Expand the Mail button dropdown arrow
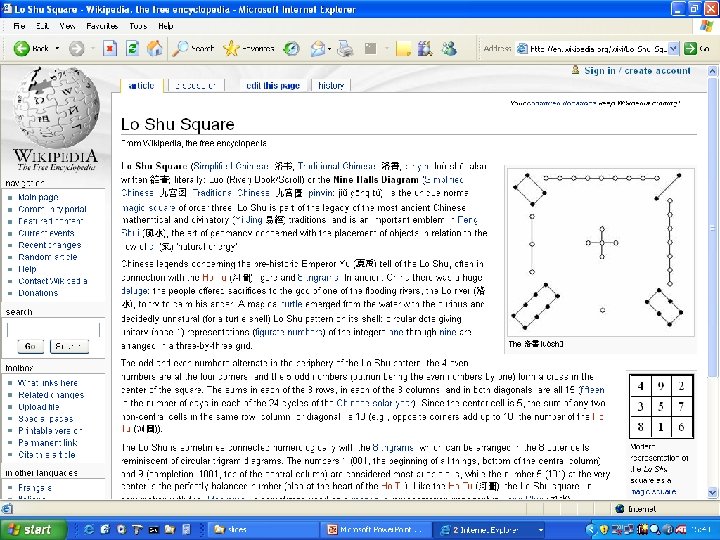This screenshot has height=540, width=720. [x=329, y=48]
